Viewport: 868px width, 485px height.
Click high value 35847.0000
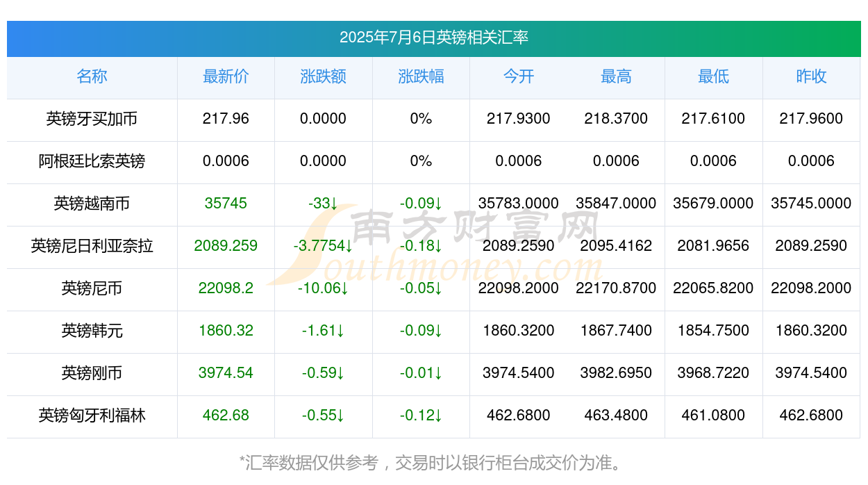pos(616,204)
